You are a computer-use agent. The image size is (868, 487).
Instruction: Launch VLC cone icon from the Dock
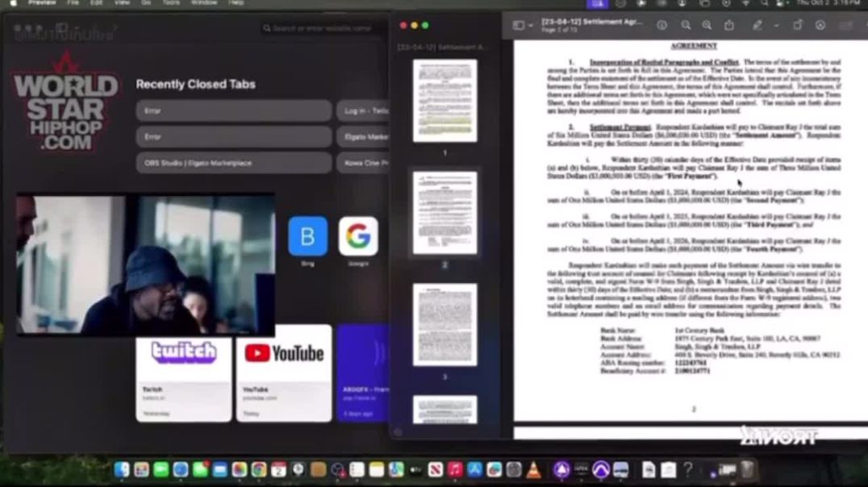533,470
